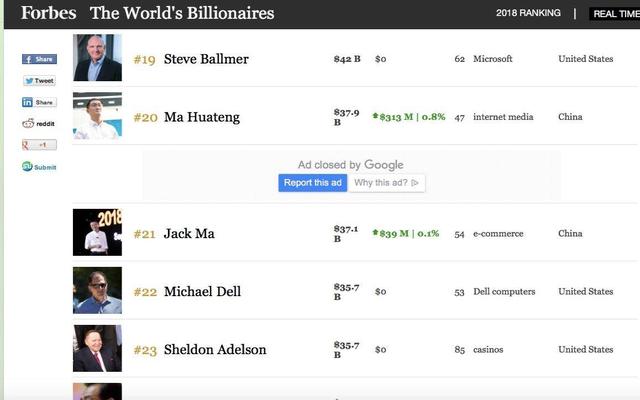Viewport: 640px width, 400px height.
Task: Post this page to reddit
Action: pyautogui.click(x=39, y=123)
